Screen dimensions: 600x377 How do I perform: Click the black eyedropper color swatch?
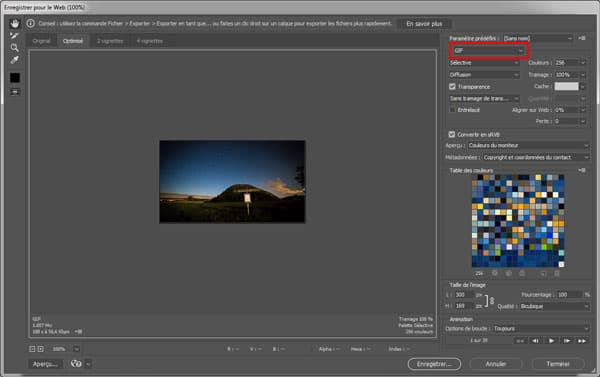15,78
